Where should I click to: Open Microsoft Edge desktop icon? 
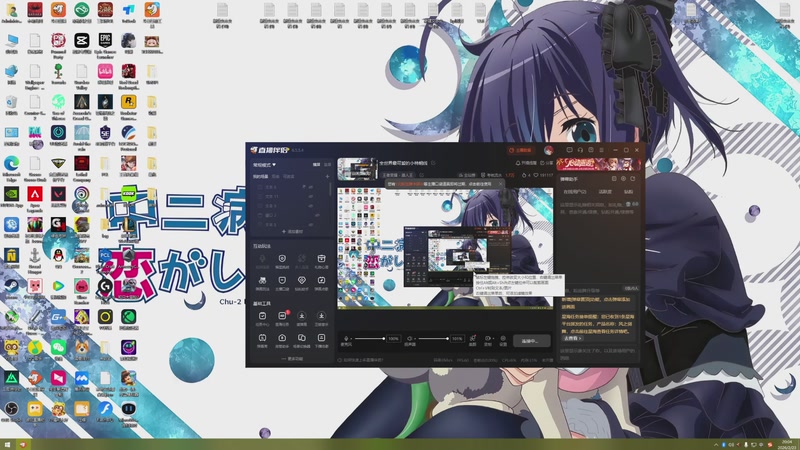11,168
